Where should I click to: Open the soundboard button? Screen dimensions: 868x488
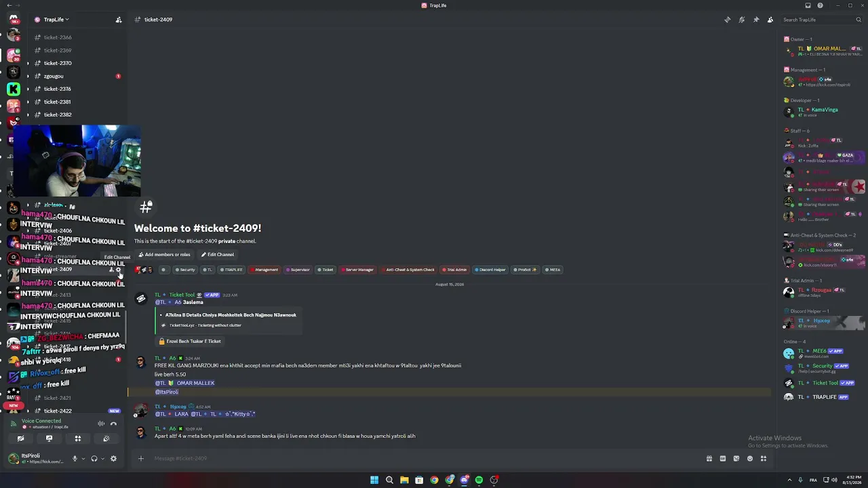(x=106, y=439)
